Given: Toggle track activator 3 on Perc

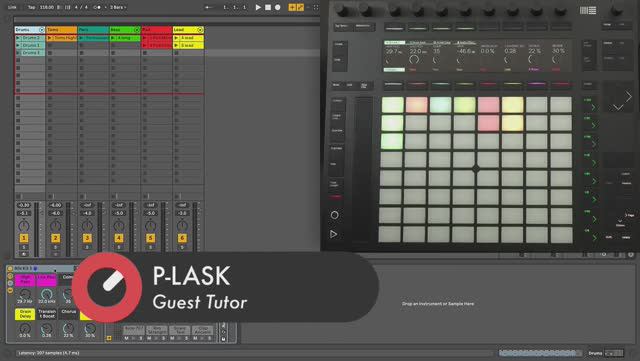Looking at the screenshot, I should 87,238.
